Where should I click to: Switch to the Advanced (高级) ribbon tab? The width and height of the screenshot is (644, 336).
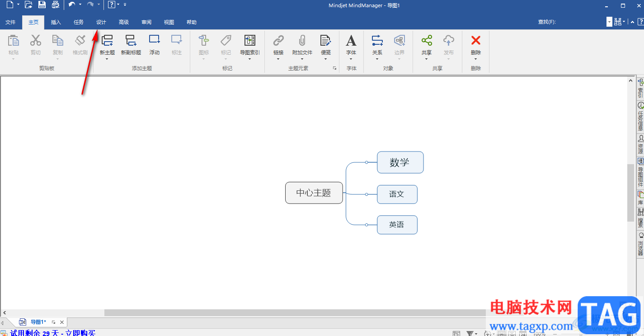click(x=124, y=22)
